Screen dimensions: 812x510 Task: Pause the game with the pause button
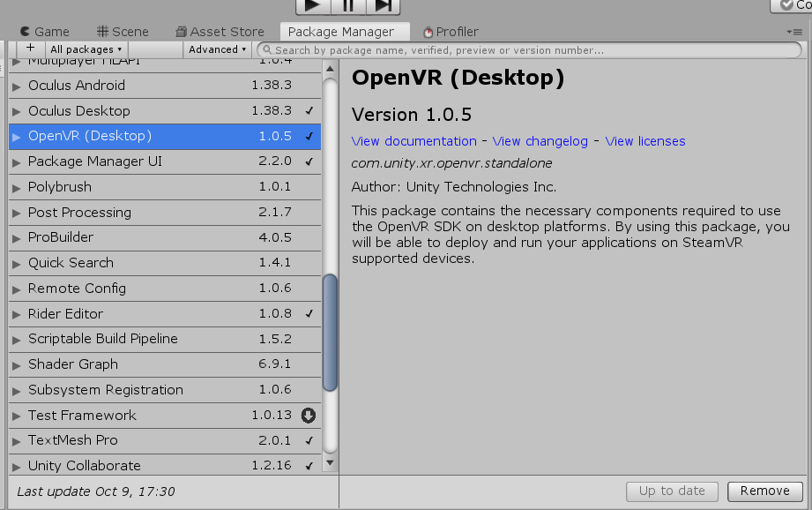point(348,6)
